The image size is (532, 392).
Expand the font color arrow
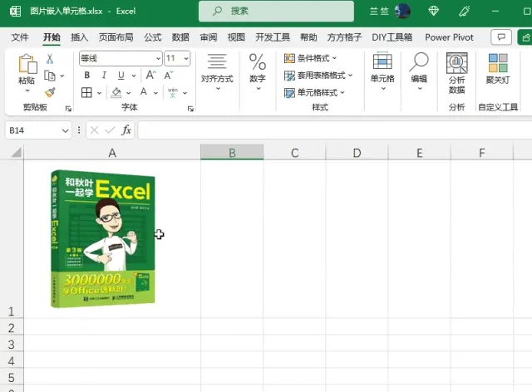click(x=155, y=92)
